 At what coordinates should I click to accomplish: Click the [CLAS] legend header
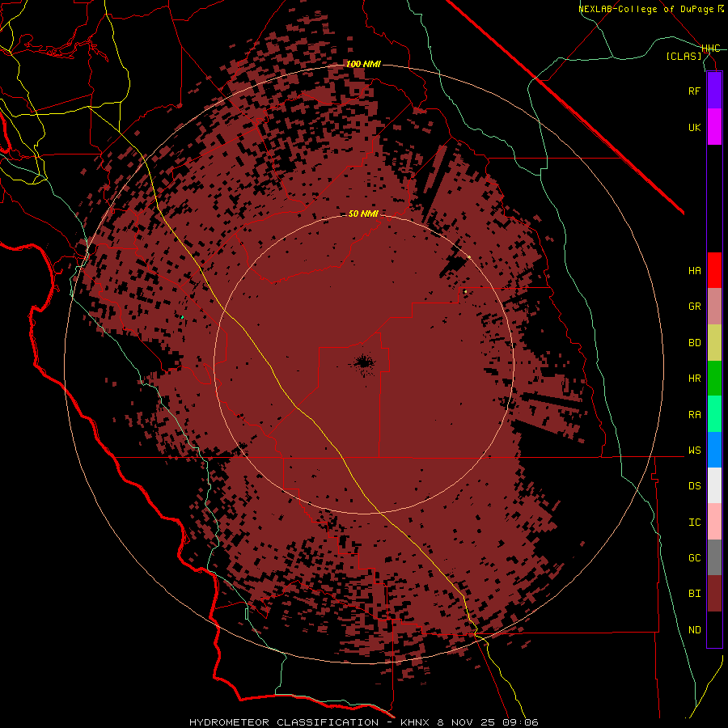pos(684,56)
